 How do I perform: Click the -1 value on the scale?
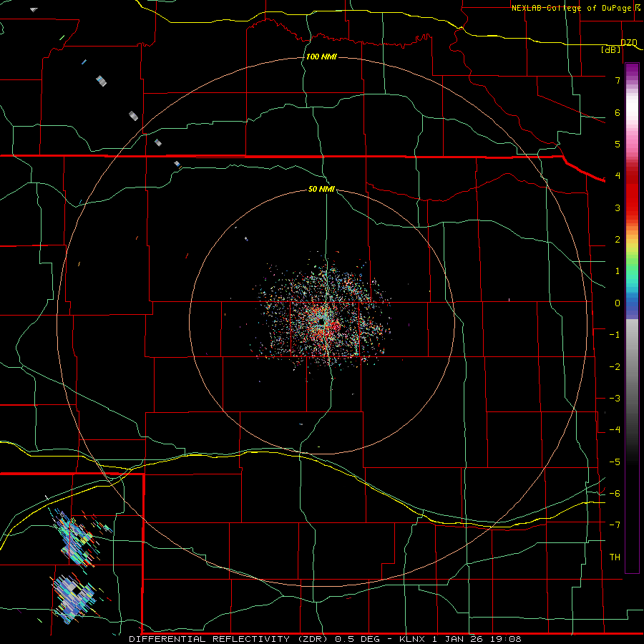coord(615,335)
